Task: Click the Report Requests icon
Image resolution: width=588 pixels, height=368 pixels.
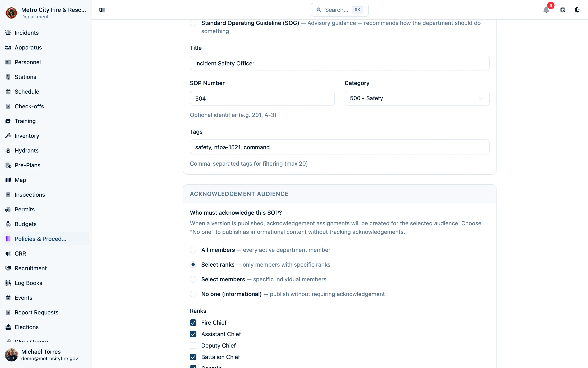Action: tap(8, 313)
